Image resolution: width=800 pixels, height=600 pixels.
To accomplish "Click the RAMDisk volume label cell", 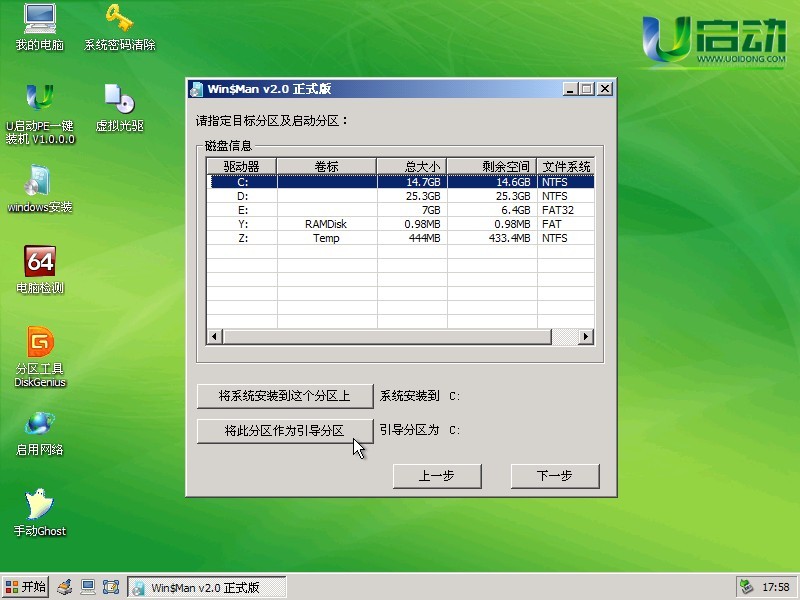I will tap(326, 224).
